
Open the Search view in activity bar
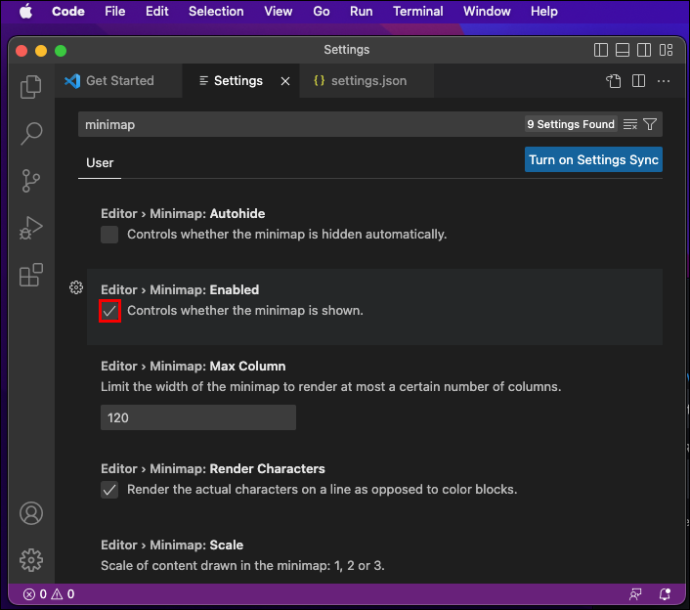click(x=31, y=133)
